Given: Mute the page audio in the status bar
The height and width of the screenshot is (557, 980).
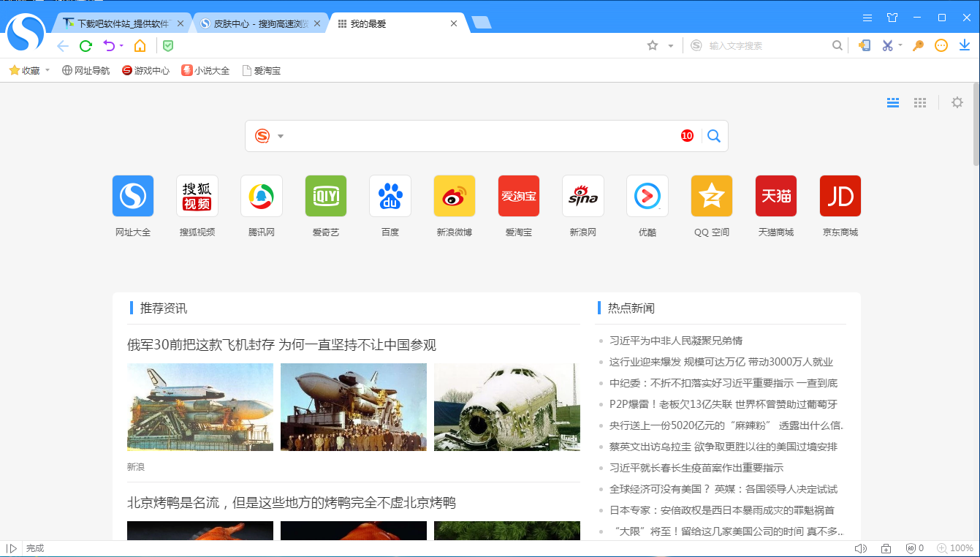Looking at the screenshot, I should [x=861, y=547].
